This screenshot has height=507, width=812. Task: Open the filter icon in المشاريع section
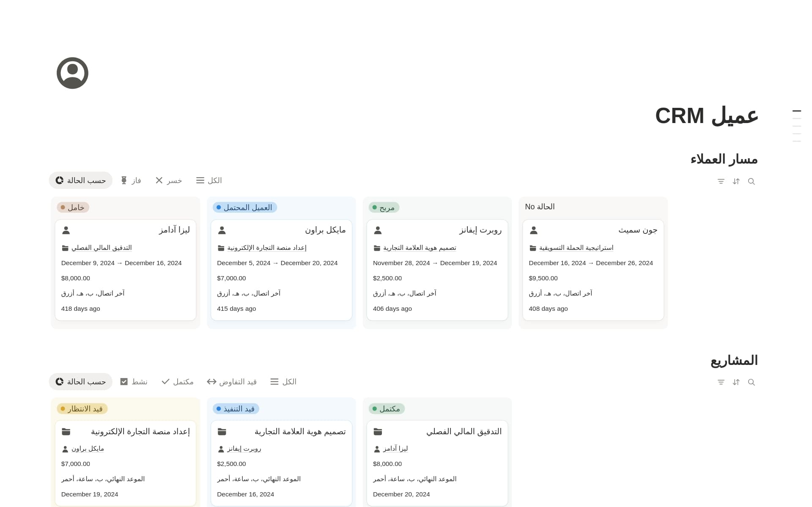[x=721, y=382]
